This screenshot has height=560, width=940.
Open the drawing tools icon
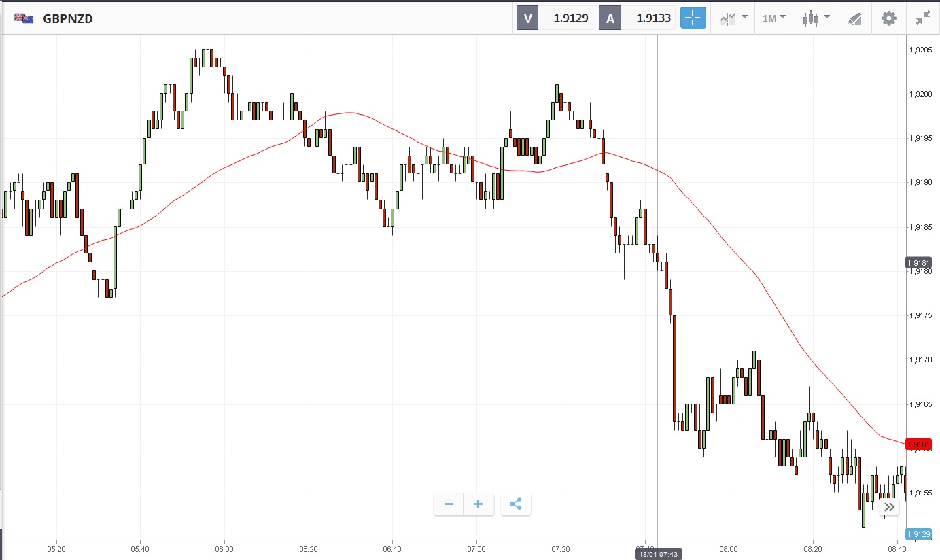click(x=854, y=18)
